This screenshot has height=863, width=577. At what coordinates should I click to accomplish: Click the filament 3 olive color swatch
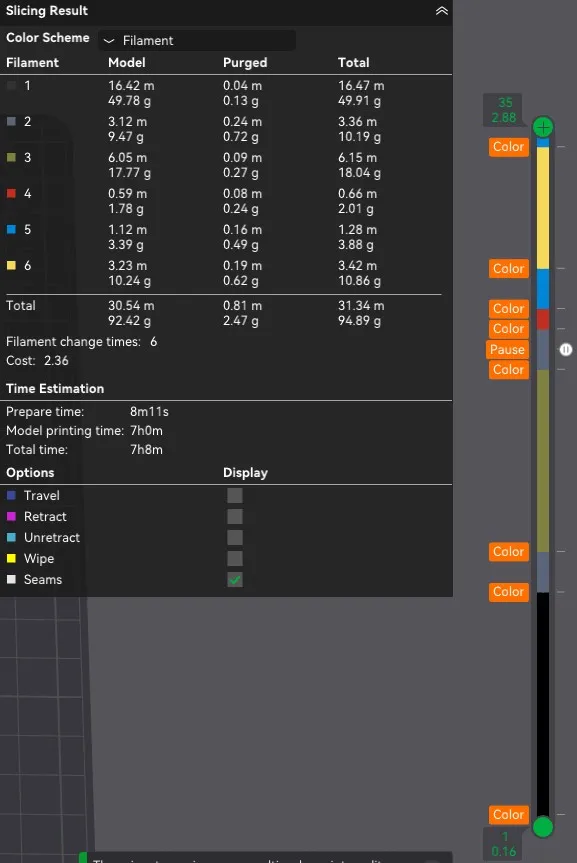click(11, 157)
